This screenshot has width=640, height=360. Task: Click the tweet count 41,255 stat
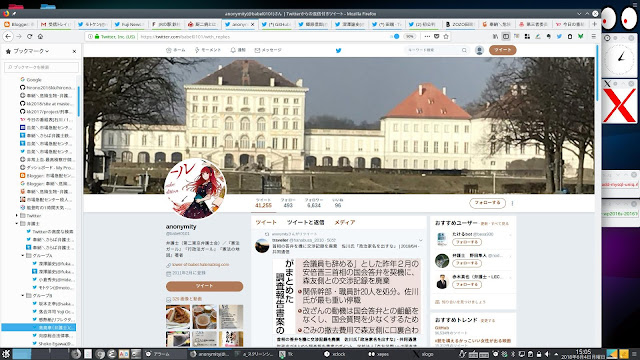tap(263, 203)
